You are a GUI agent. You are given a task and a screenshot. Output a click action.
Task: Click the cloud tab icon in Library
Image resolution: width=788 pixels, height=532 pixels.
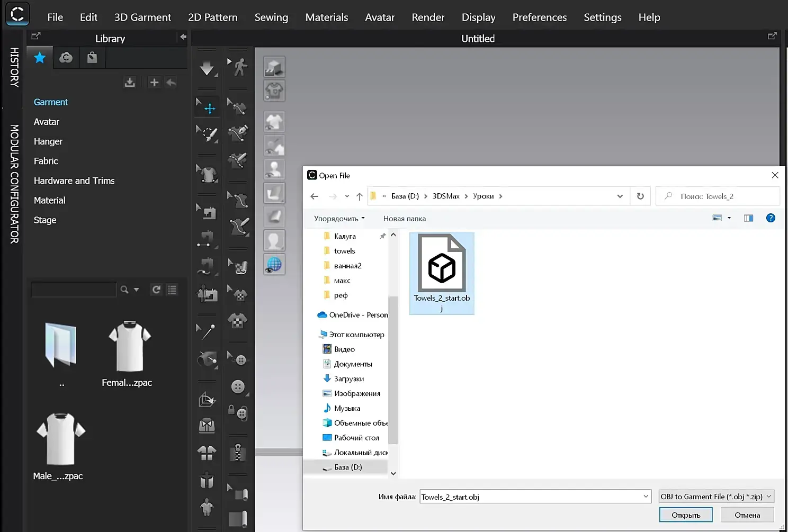66,58
